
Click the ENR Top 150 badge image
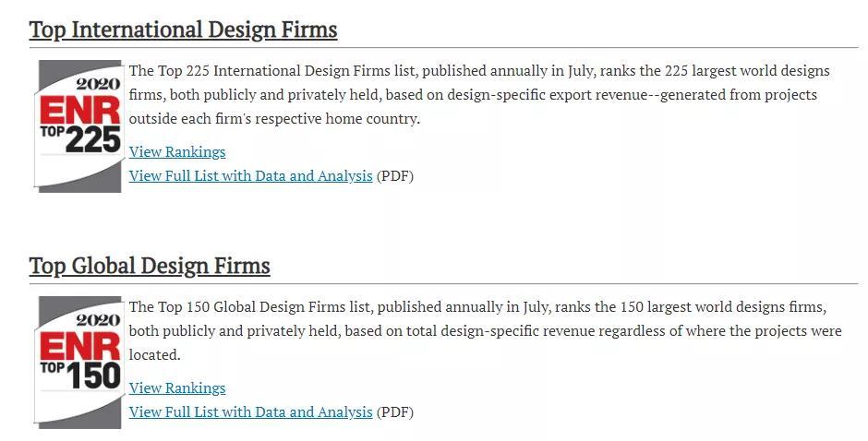(79, 363)
